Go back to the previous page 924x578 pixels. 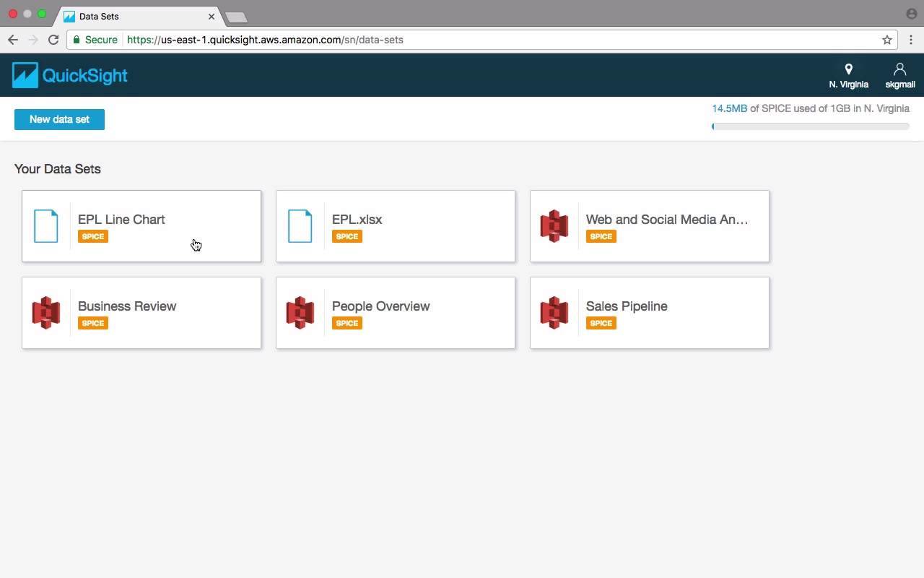coord(13,40)
